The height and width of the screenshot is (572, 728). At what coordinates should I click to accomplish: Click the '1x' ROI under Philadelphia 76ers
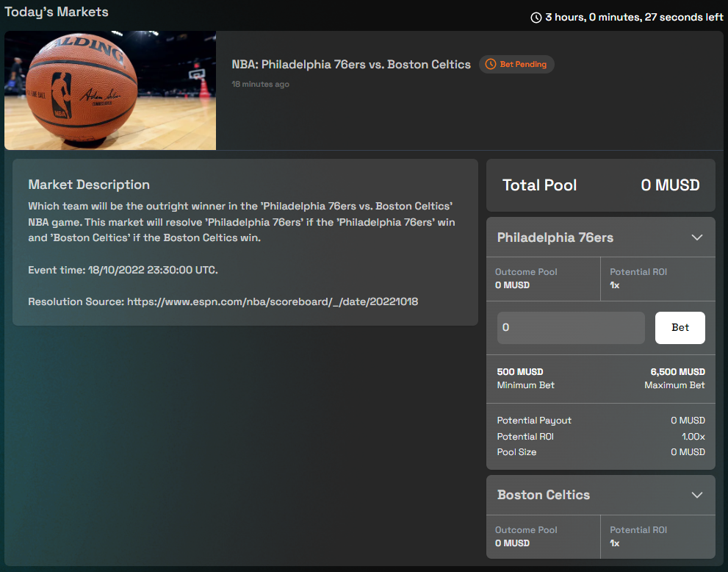pos(615,285)
